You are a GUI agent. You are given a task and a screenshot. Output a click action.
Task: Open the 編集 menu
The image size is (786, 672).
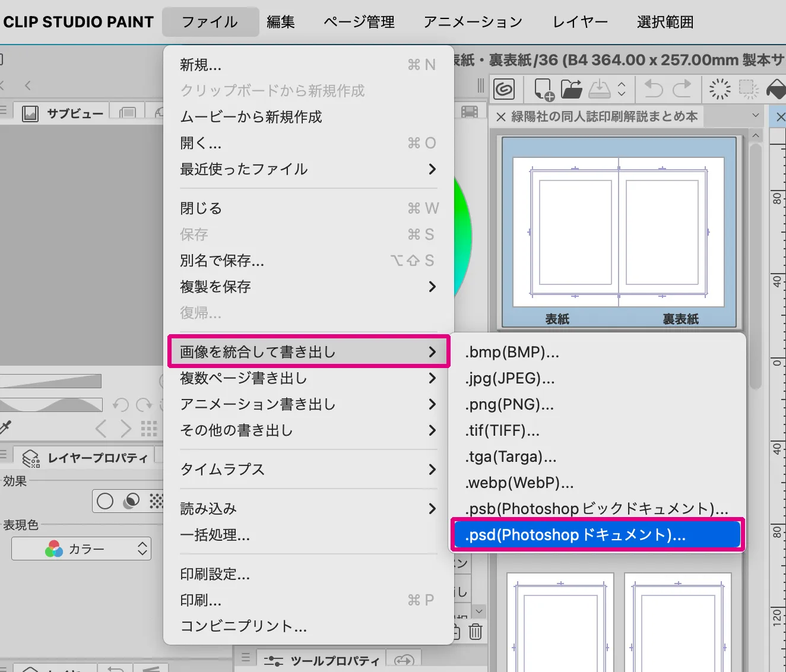click(281, 22)
